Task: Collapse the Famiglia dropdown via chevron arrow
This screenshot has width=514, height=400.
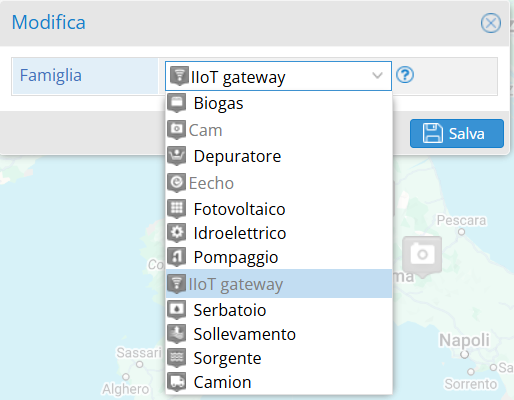Action: click(x=377, y=76)
